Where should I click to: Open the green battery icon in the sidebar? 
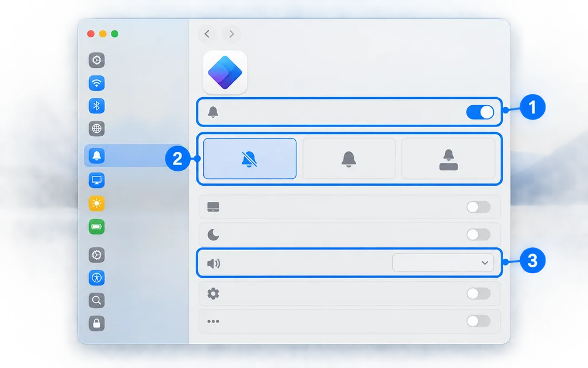coord(96,227)
